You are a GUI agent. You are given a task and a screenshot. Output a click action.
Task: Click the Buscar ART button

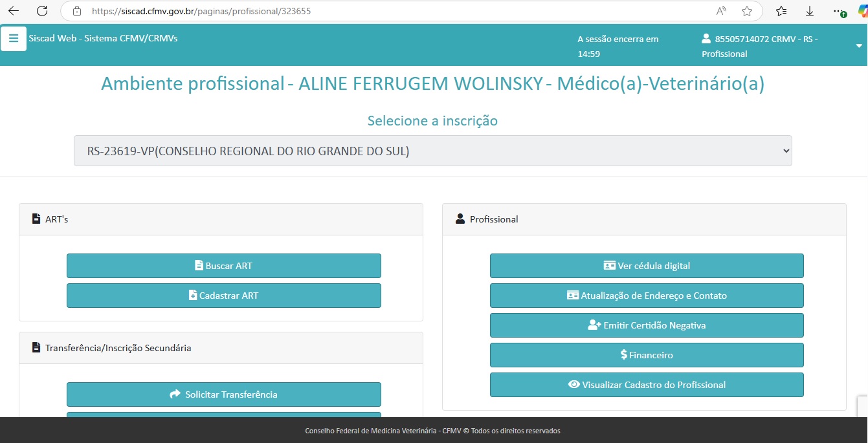(223, 266)
